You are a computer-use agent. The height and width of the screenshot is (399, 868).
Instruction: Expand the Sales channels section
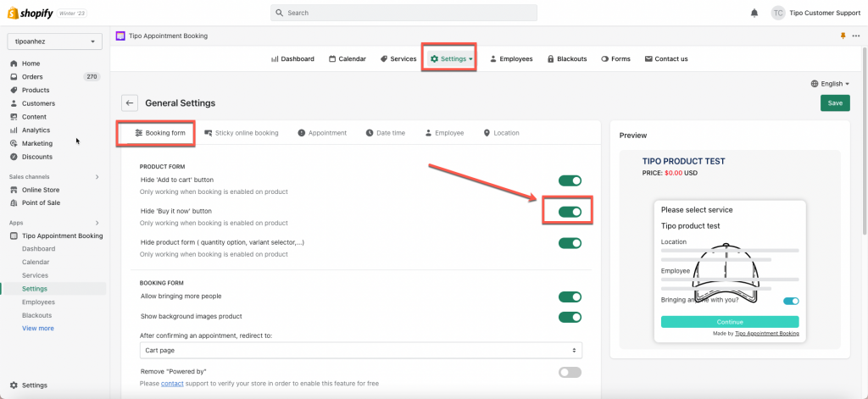pyautogui.click(x=97, y=177)
